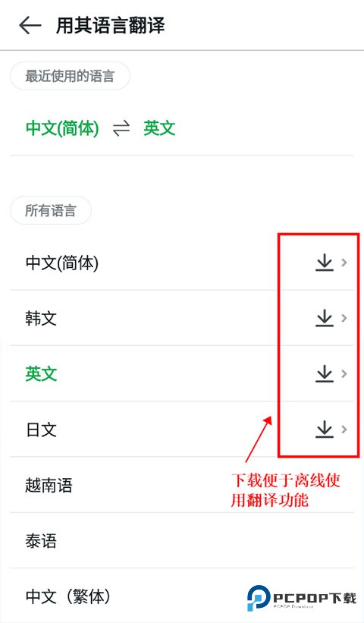Download the 英文 offline language pack
The image size is (364, 623).
(325, 374)
